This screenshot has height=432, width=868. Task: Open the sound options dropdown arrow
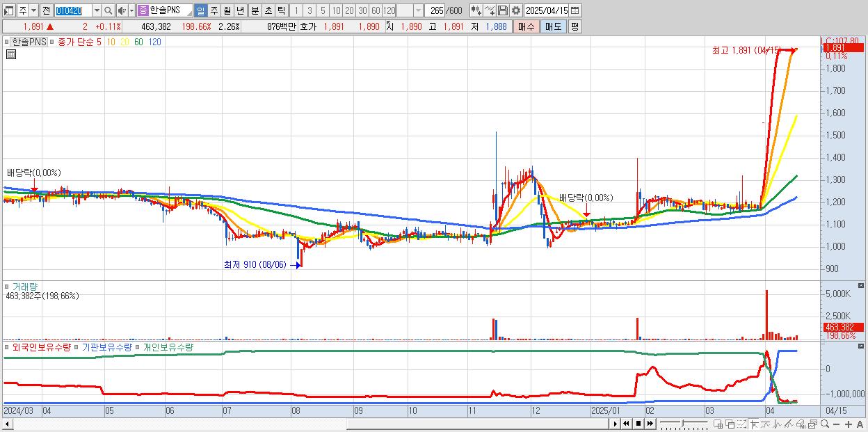(x=131, y=10)
